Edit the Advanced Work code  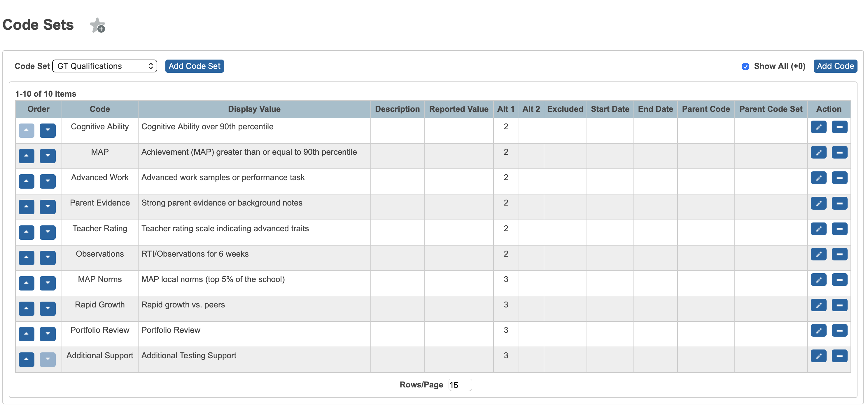[x=818, y=178]
